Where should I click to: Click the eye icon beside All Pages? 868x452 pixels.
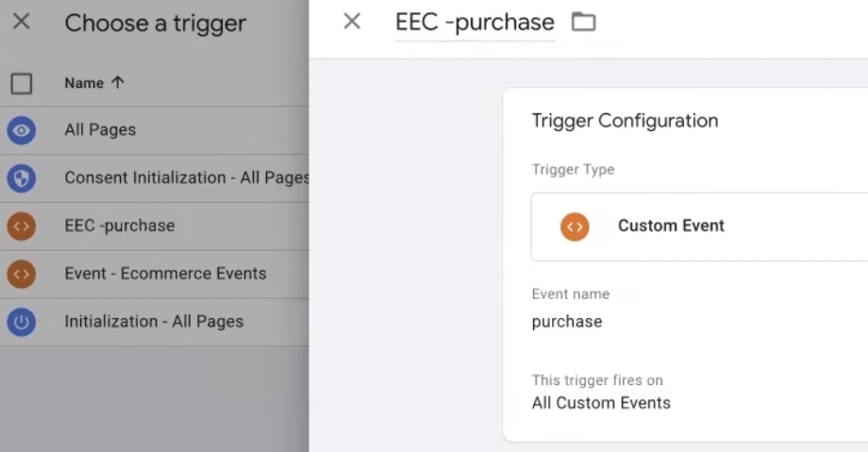(21, 130)
